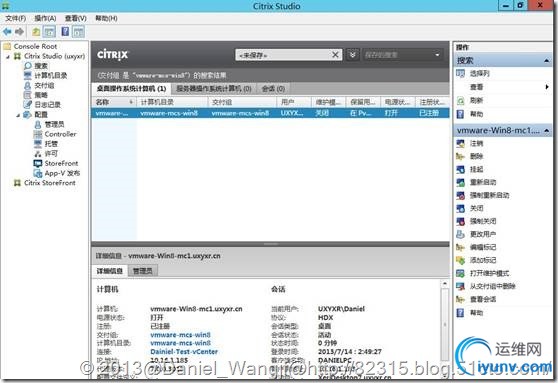
Task: Switch to 管理员 tab in details pane
Action: click(142, 271)
